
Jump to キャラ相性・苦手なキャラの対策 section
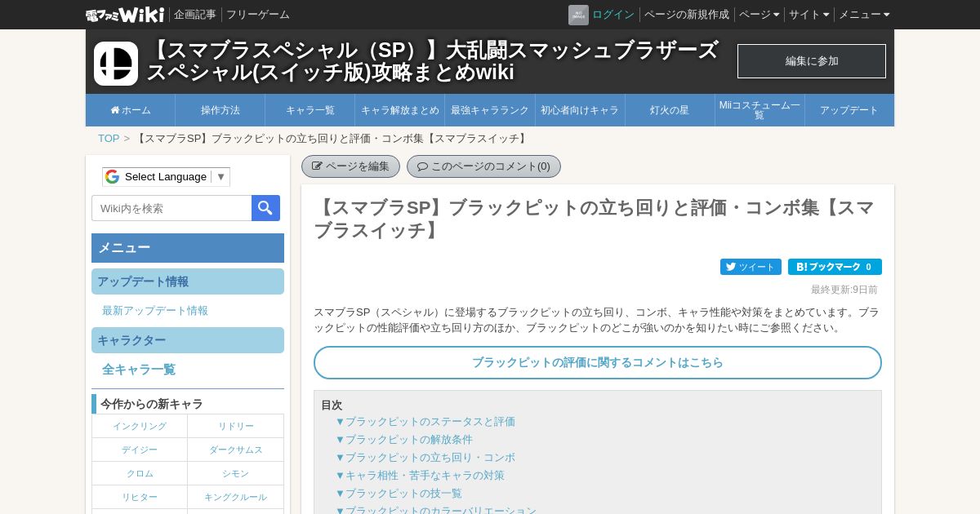[420, 476]
